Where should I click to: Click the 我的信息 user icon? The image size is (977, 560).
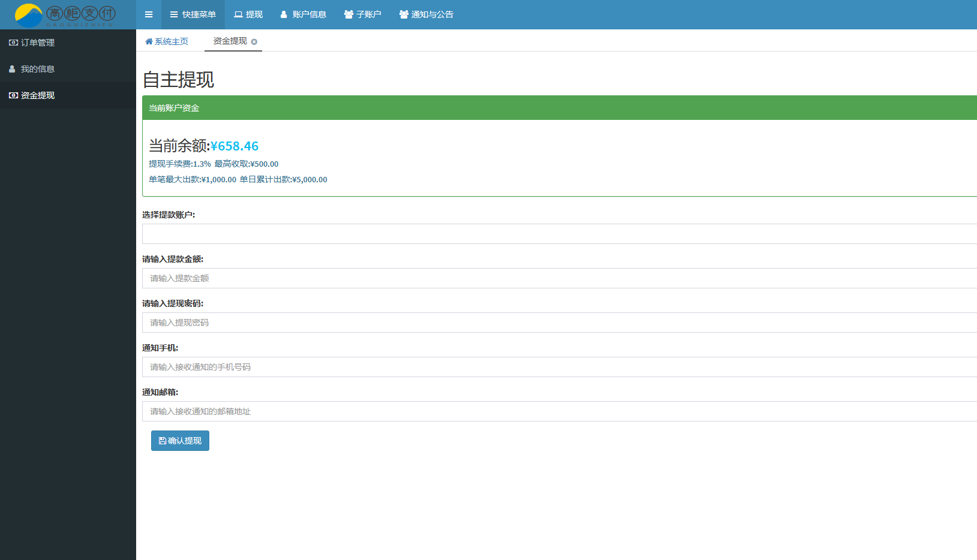12,69
